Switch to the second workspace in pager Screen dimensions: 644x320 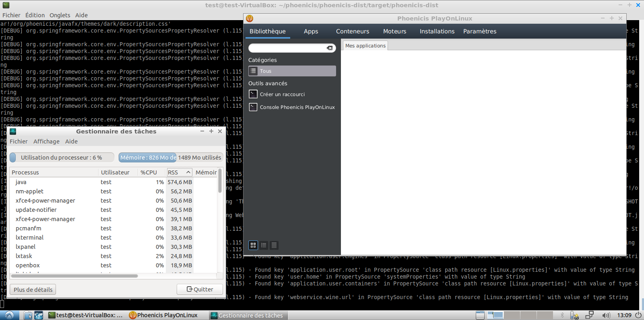(x=512, y=315)
